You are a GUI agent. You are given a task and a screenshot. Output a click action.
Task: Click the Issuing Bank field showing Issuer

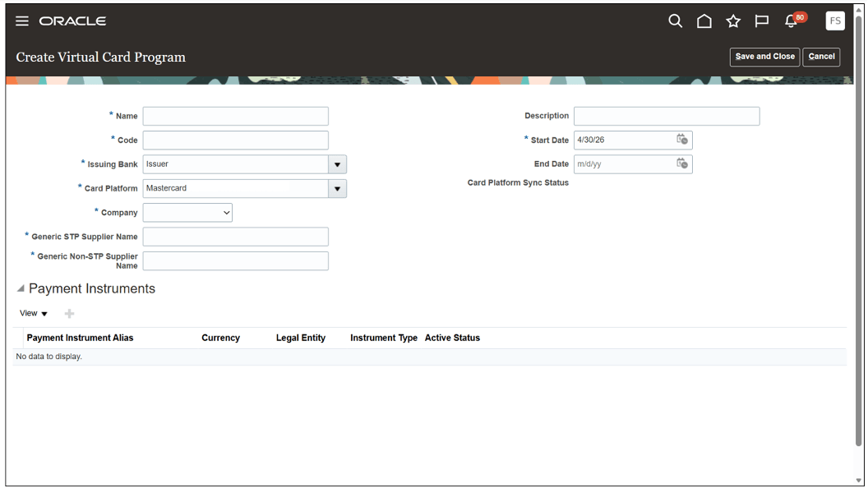(x=235, y=164)
